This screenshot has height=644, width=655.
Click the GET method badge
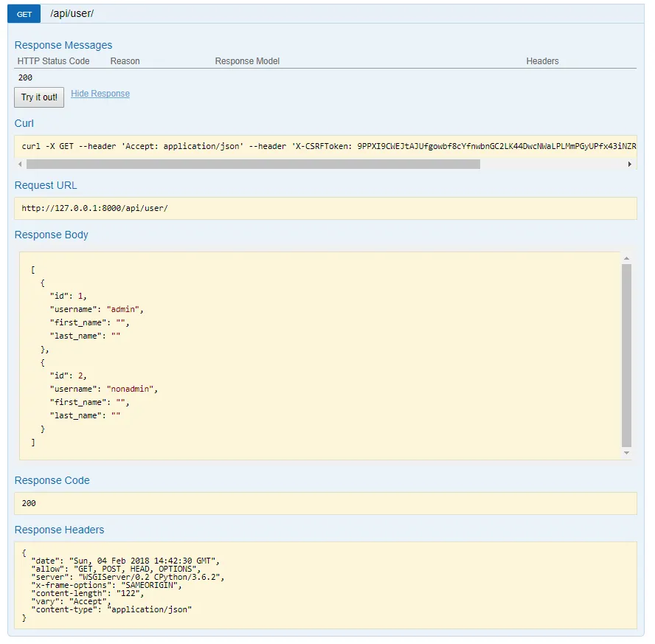coord(24,14)
